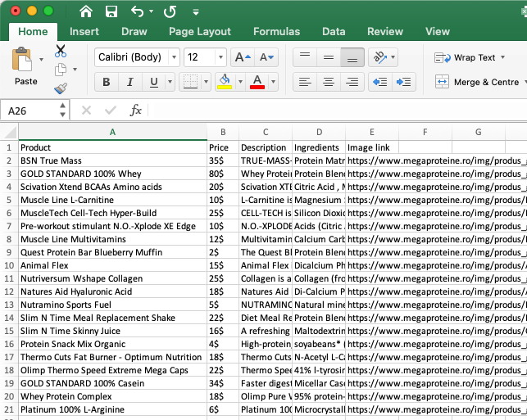Screen dimensions: 527x420
Task: Open the Calibri (Body) font dropdown
Action: [x=173, y=57]
